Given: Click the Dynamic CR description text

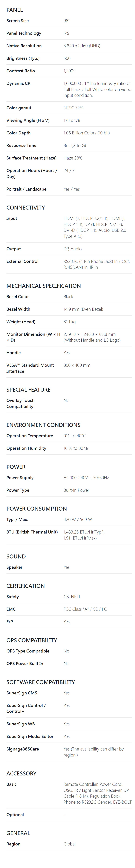Looking at the screenshot, I should coord(97,89).
